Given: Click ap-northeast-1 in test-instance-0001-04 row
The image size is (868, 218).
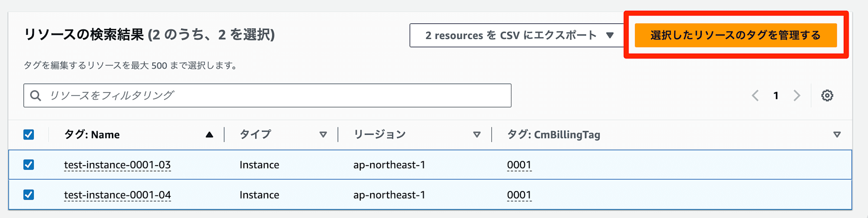Looking at the screenshot, I should [389, 195].
